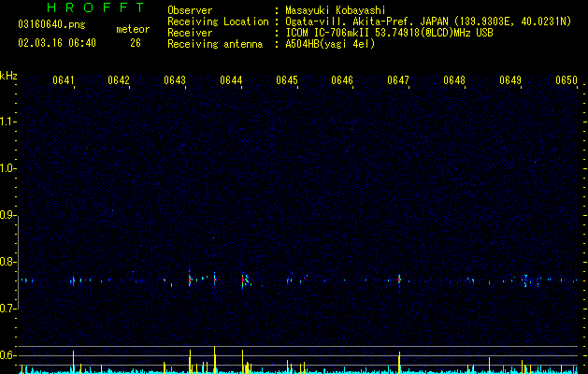
Task: Click the HROFFT title text
Action: coord(96,7)
